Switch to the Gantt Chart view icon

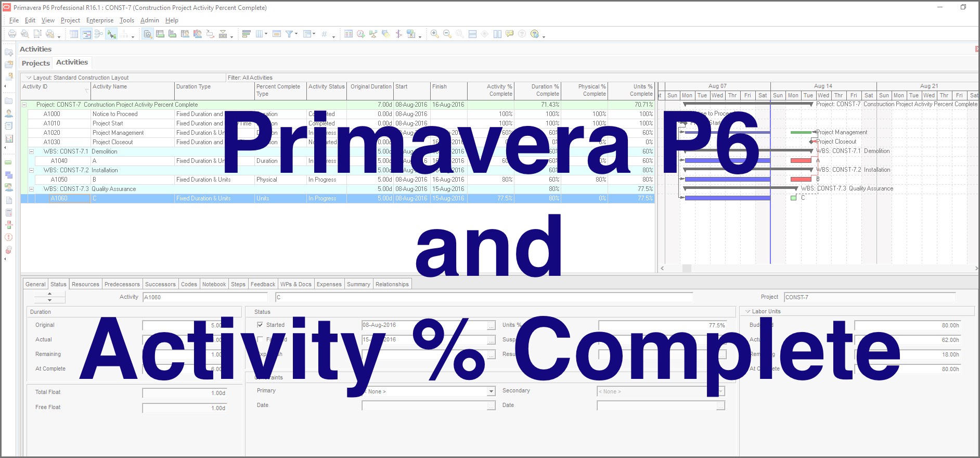click(86, 34)
